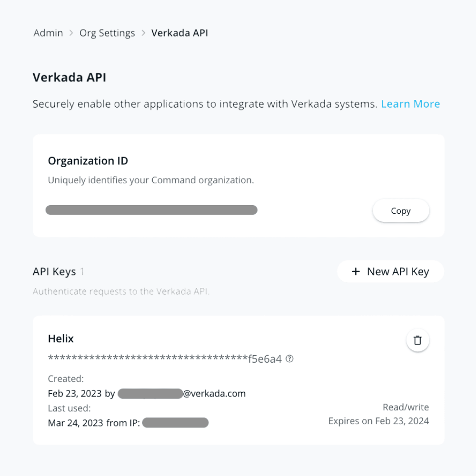
Task: Delete the Helix API key via trash icon
Action: tap(417, 340)
